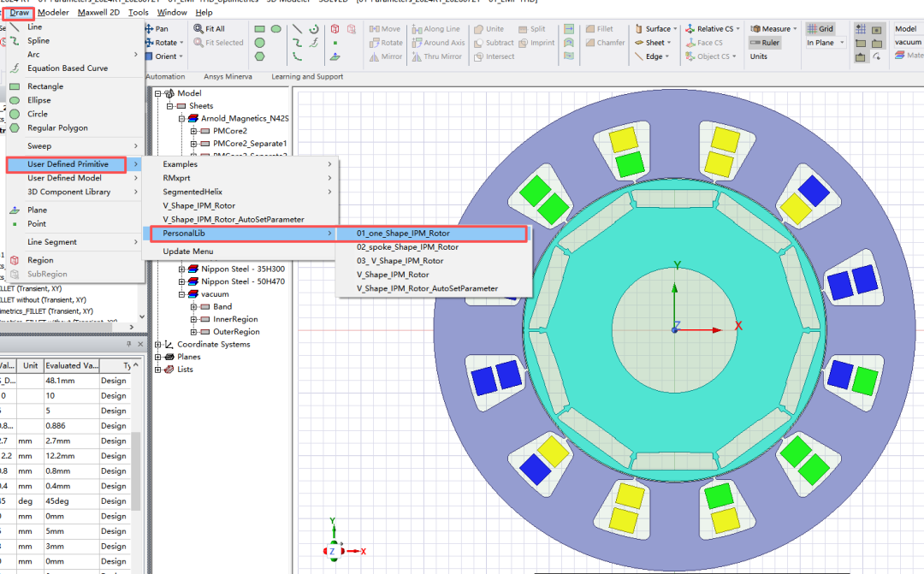The height and width of the screenshot is (574, 924).
Task: Toggle the Ruler display
Action: (765, 43)
